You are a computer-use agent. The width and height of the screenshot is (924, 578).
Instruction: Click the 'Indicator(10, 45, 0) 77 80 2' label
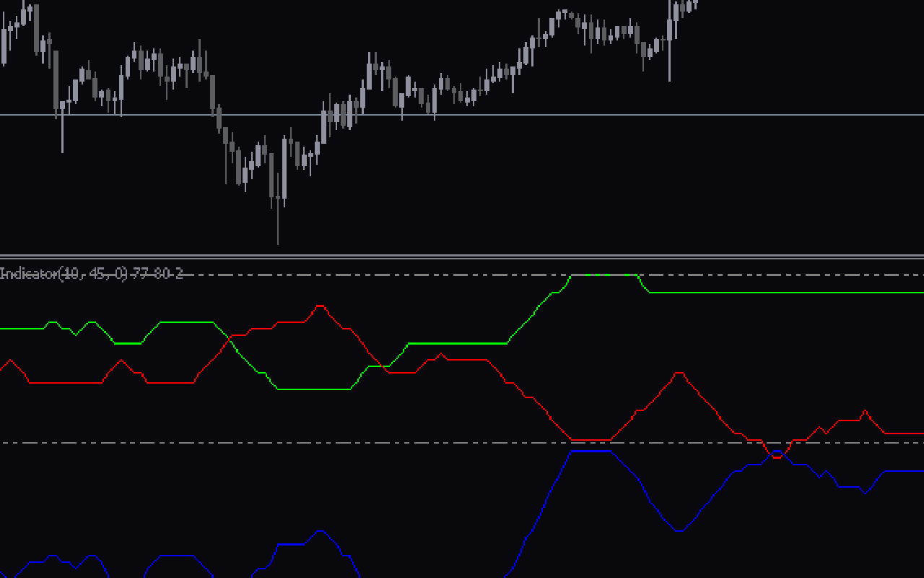pyautogui.click(x=91, y=274)
